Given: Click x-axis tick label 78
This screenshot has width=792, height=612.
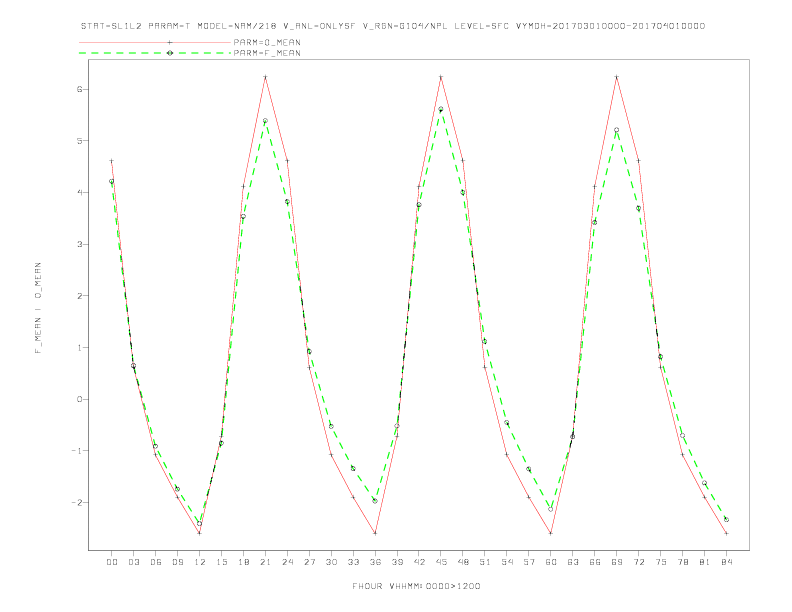Looking at the screenshot, I should [x=683, y=562].
